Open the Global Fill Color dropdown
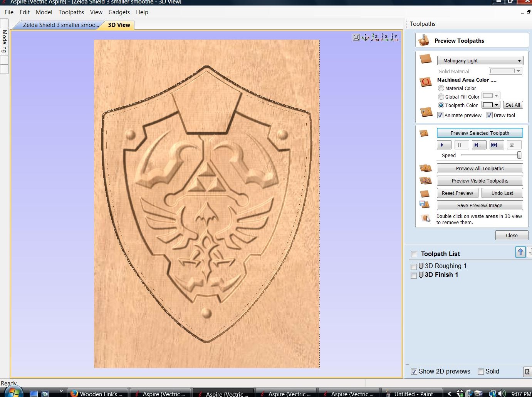Screen dimensions: 532x397 tap(491, 96)
